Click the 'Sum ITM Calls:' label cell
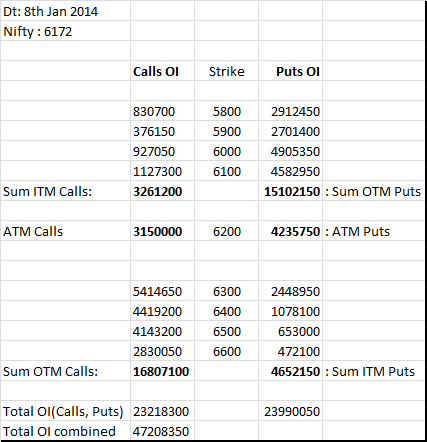Screen dimensions: 427x442 pyautogui.click(x=65, y=191)
